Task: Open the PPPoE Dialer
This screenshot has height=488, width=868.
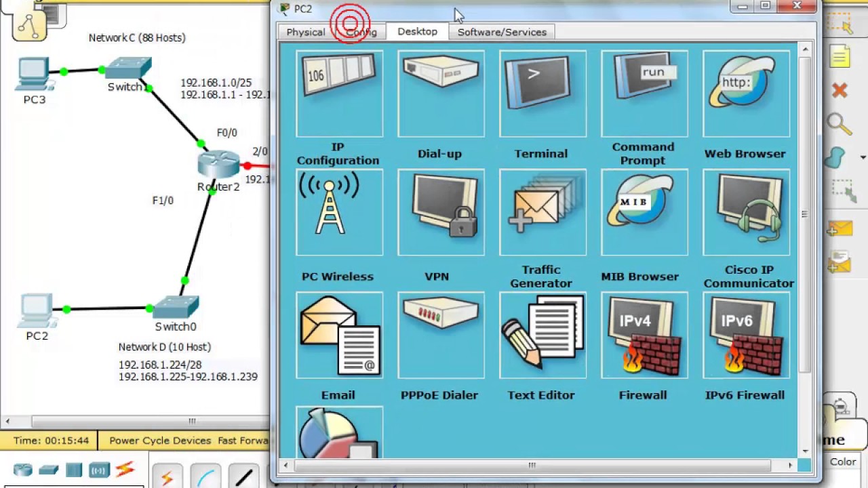Action: coord(441,335)
